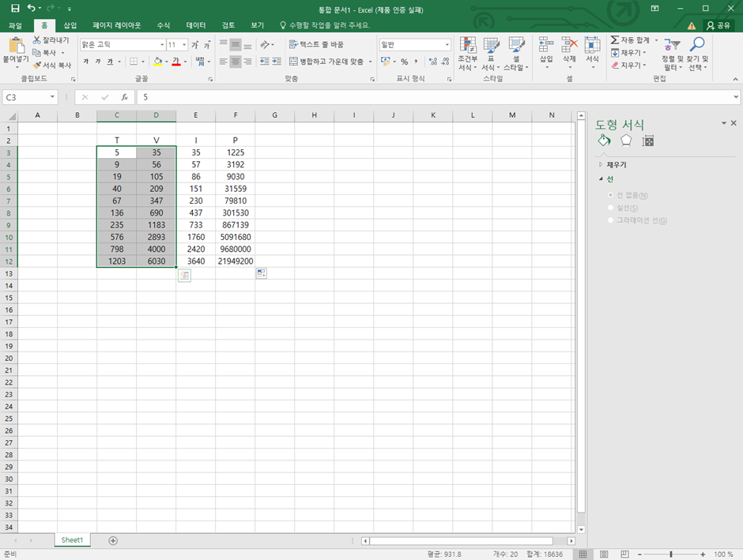Click the Increase Decimal icon
The height and width of the screenshot is (560, 743).
pos(432,62)
